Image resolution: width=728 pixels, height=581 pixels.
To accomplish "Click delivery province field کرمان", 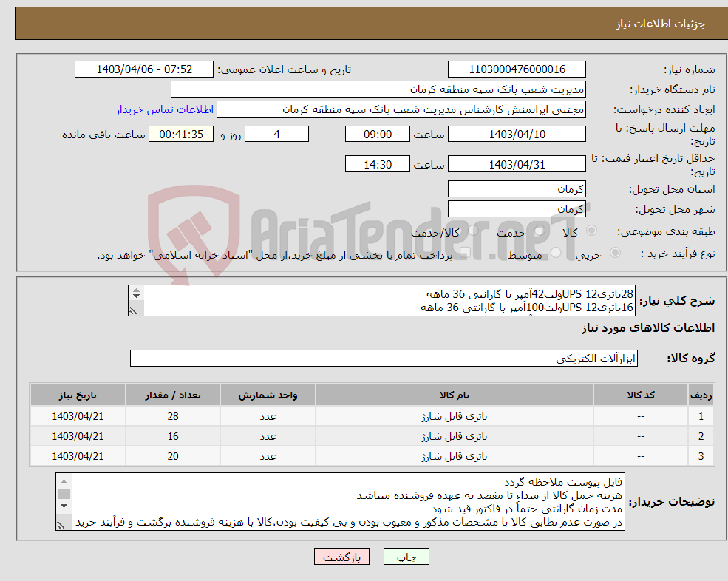I will point(517,189).
